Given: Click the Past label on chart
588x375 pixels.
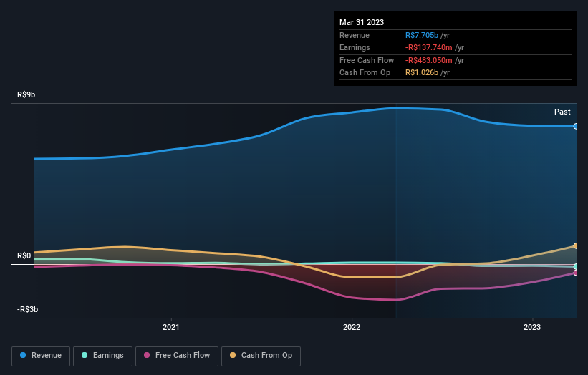Looking at the screenshot, I should click(562, 112).
